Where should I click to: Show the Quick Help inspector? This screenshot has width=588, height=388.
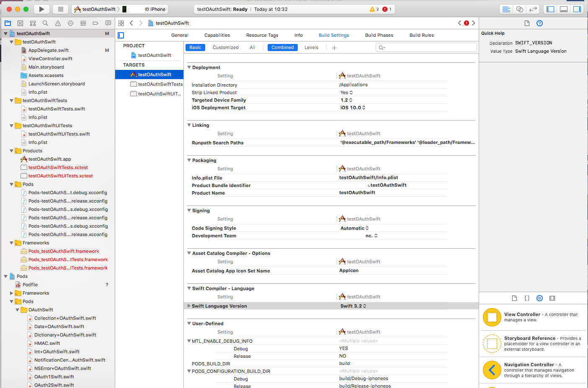(539, 23)
